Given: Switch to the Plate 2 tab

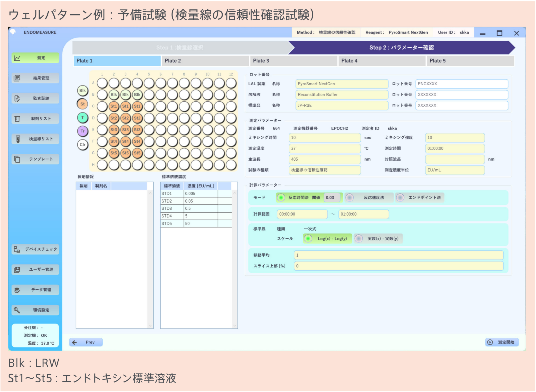Looking at the screenshot, I should pos(205,61).
